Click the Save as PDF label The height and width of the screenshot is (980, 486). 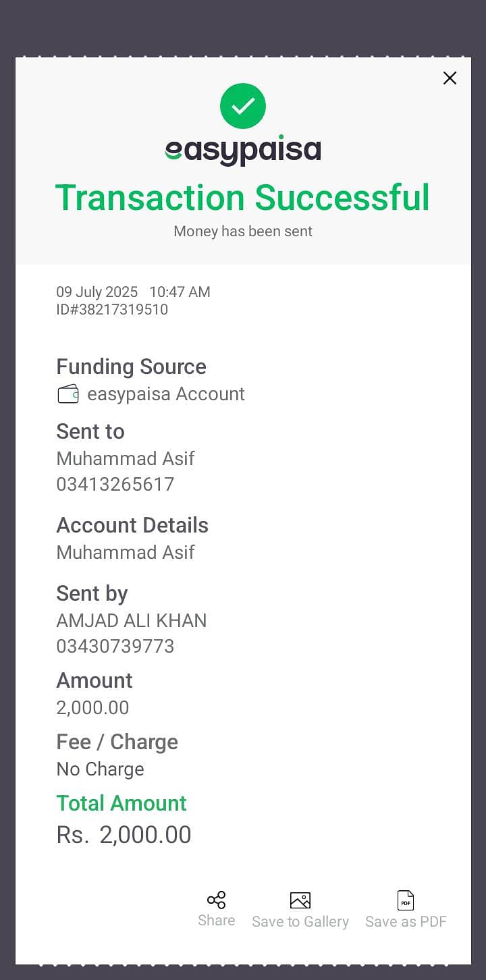406,922
